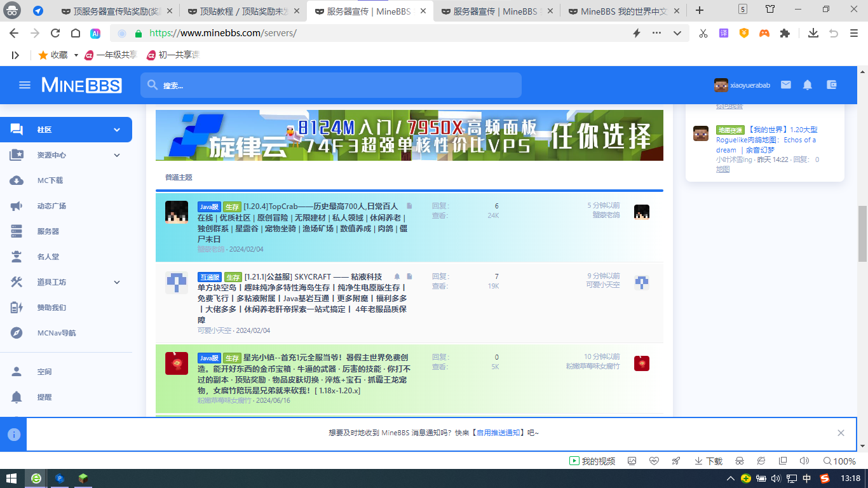Click the page vertical scrollbar
The width and height of the screenshot is (868, 488).
pos(862,233)
